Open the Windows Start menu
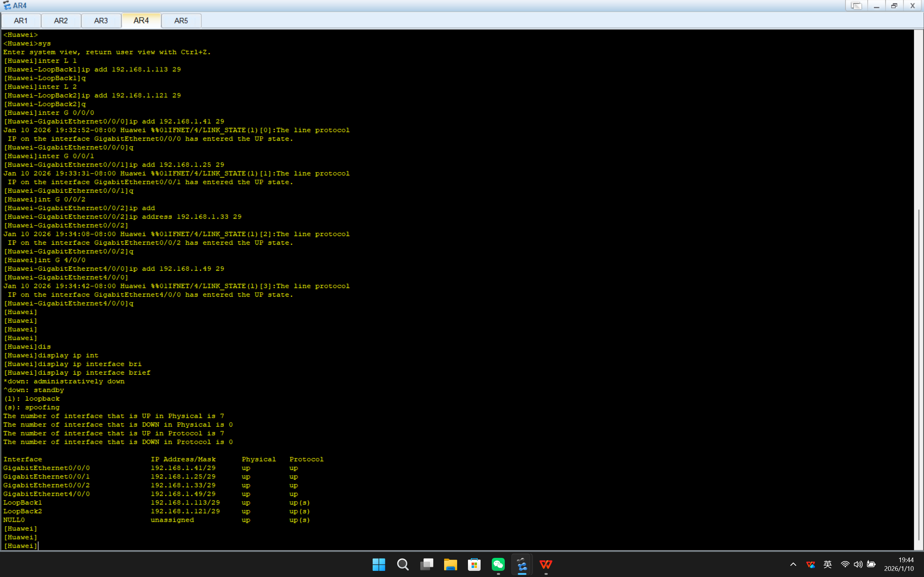 [379, 564]
